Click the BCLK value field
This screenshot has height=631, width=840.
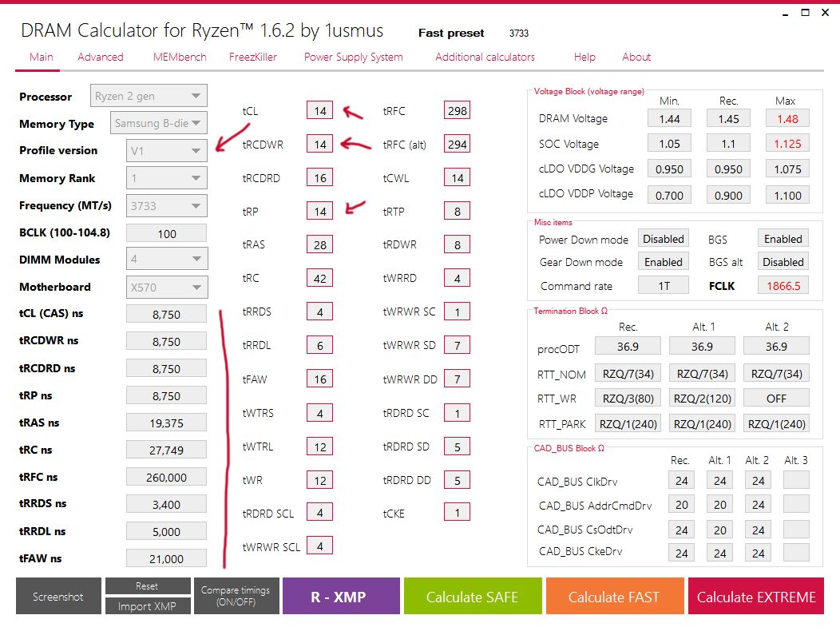pos(167,233)
